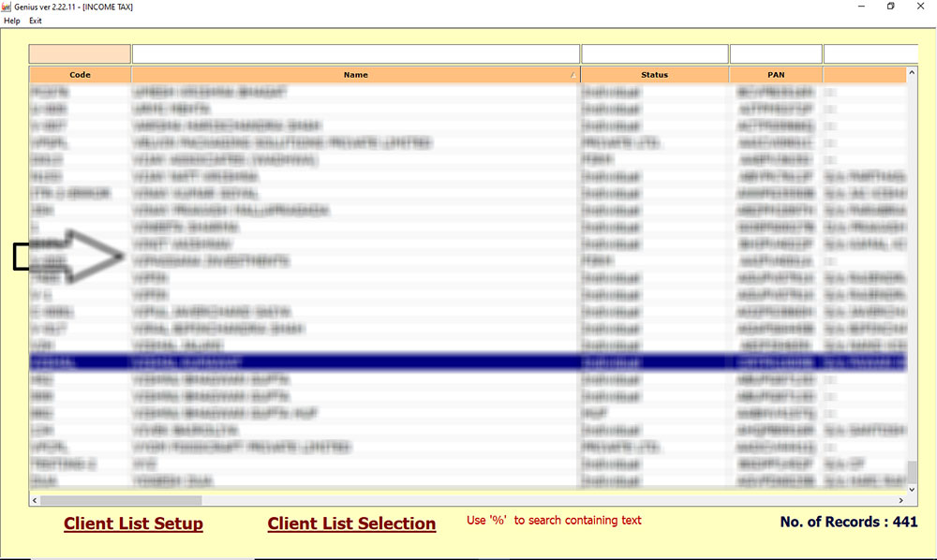Sort clients by the Code column header
Viewport: 937px width, 560px height.
coord(80,74)
